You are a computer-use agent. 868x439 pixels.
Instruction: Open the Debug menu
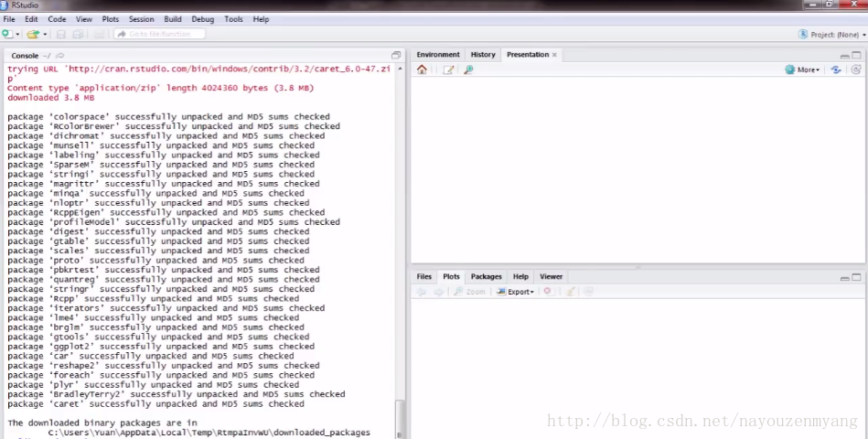point(203,19)
